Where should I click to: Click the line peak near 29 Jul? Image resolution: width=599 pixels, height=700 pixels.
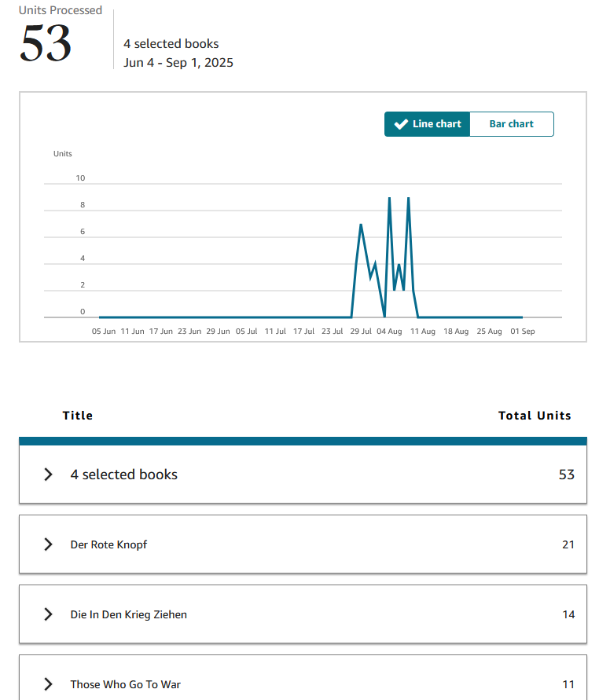pyautogui.click(x=361, y=225)
